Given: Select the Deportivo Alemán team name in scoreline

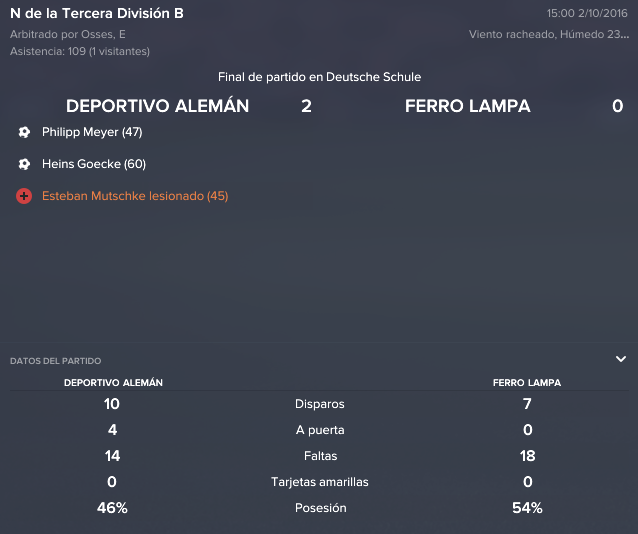Looking at the screenshot, I should [x=157, y=106].
